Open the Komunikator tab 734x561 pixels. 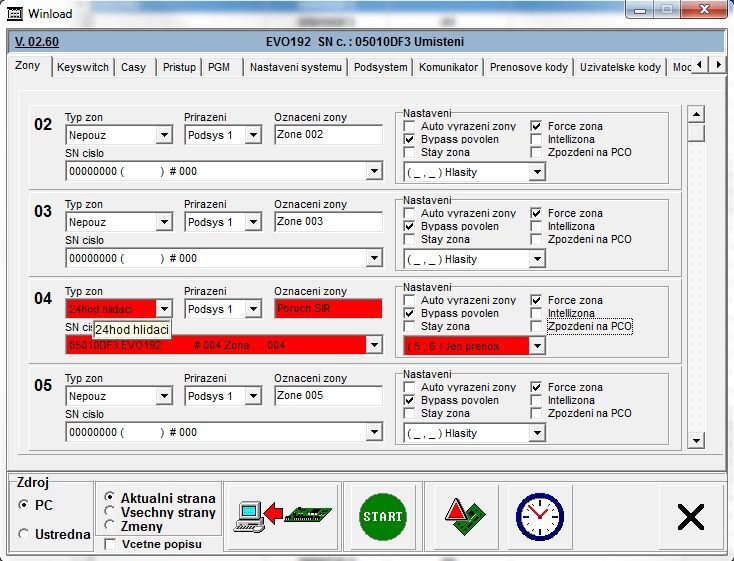[x=449, y=67]
